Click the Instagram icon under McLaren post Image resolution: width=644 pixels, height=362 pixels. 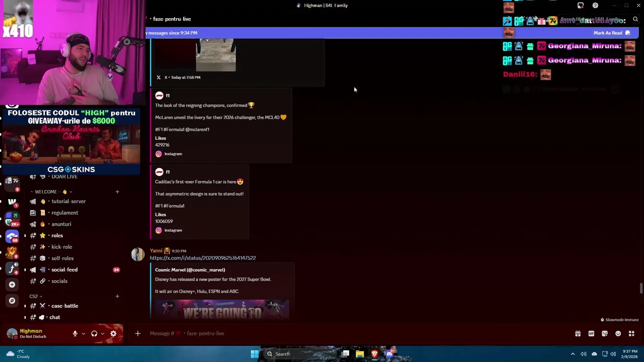(158, 154)
